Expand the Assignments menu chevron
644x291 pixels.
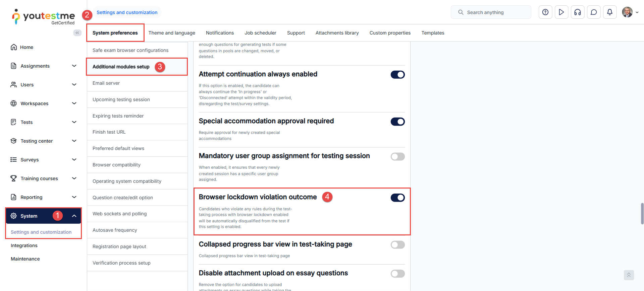pyautogui.click(x=74, y=66)
